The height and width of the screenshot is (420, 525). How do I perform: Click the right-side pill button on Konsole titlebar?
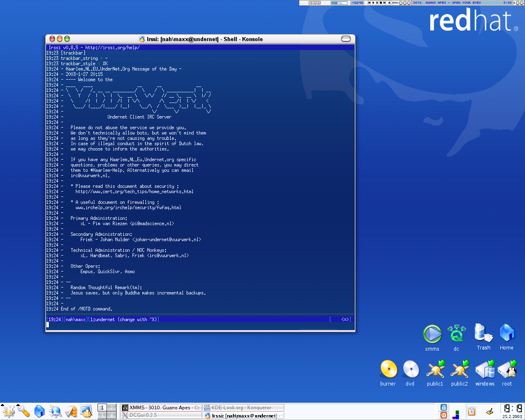[346, 39]
